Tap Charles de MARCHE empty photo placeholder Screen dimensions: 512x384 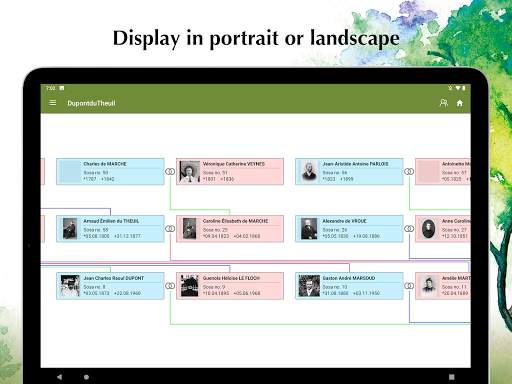(70, 172)
